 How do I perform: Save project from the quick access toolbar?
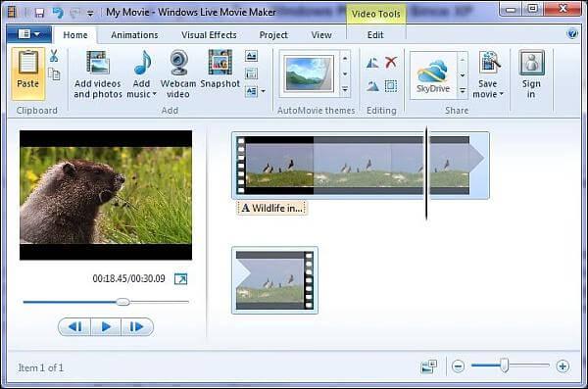pos(39,13)
